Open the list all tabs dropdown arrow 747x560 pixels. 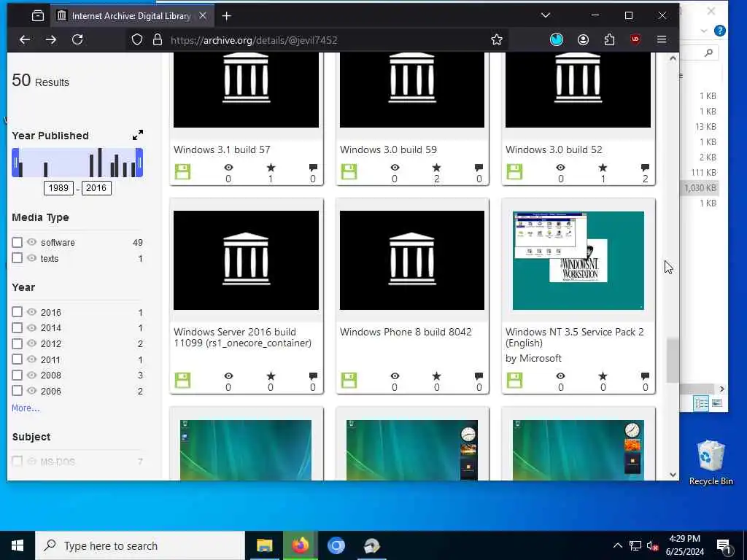pos(546,16)
